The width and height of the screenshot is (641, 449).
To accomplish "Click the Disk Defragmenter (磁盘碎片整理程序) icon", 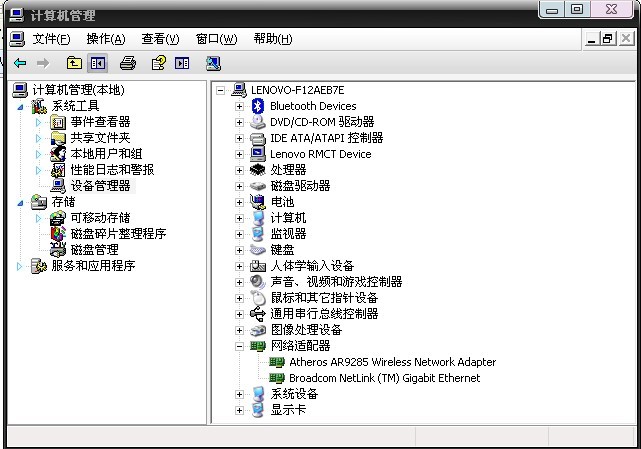I will pos(58,233).
